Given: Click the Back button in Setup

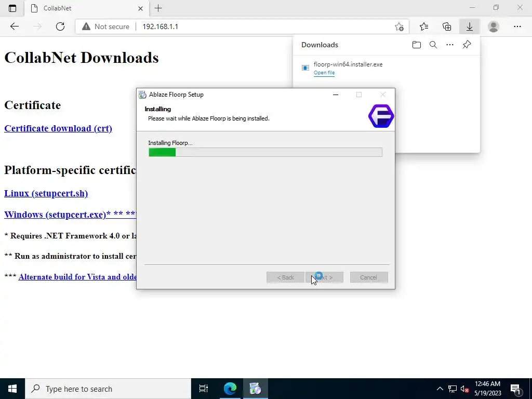Looking at the screenshot, I should click(285, 277).
